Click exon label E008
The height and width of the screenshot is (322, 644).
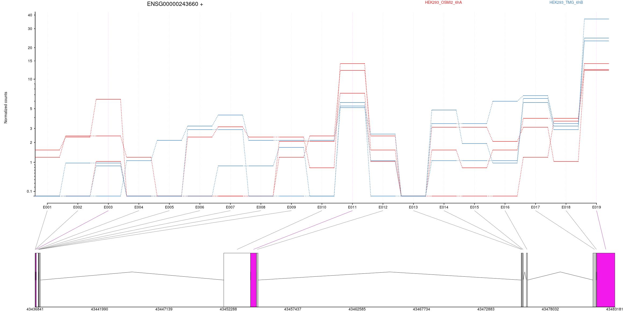pyautogui.click(x=261, y=207)
